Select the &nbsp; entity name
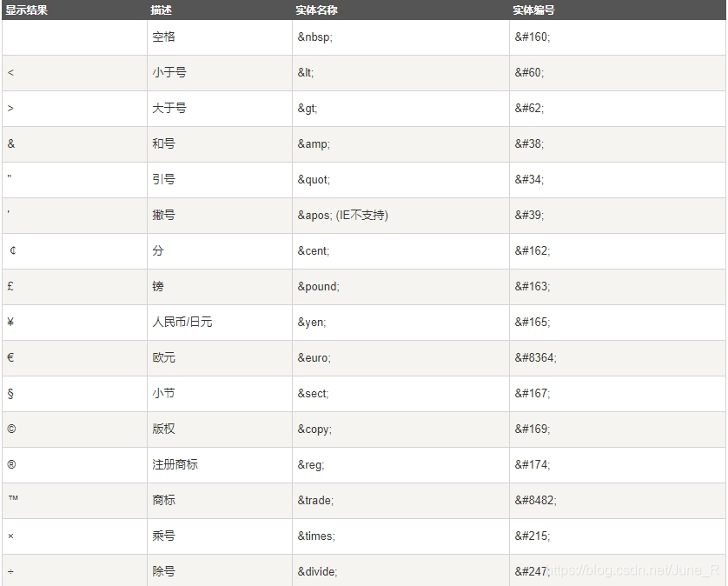 tap(315, 37)
